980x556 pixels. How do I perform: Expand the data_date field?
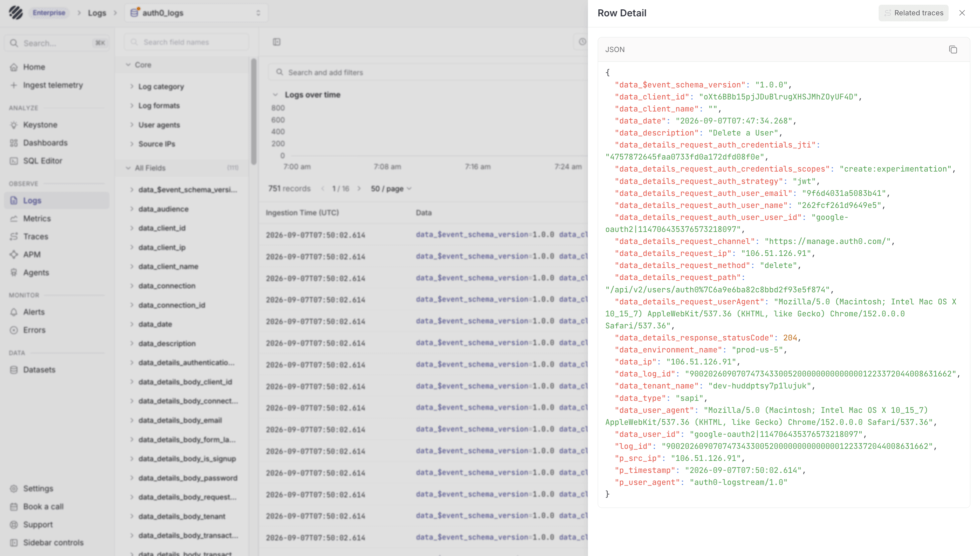(x=132, y=324)
